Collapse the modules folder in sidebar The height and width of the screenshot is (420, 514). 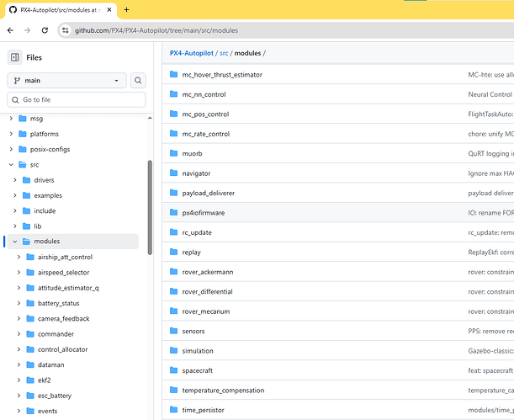15,242
